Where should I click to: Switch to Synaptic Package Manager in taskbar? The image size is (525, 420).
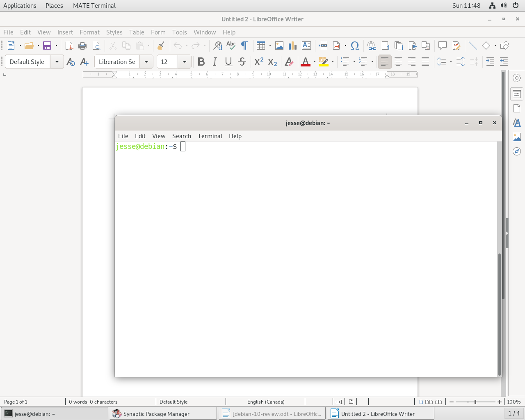(x=163, y=414)
